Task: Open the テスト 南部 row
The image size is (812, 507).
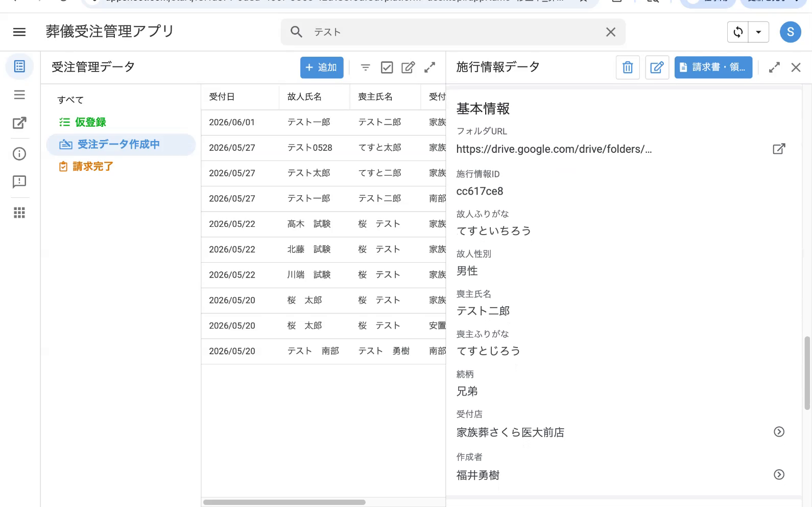Action: point(323,351)
